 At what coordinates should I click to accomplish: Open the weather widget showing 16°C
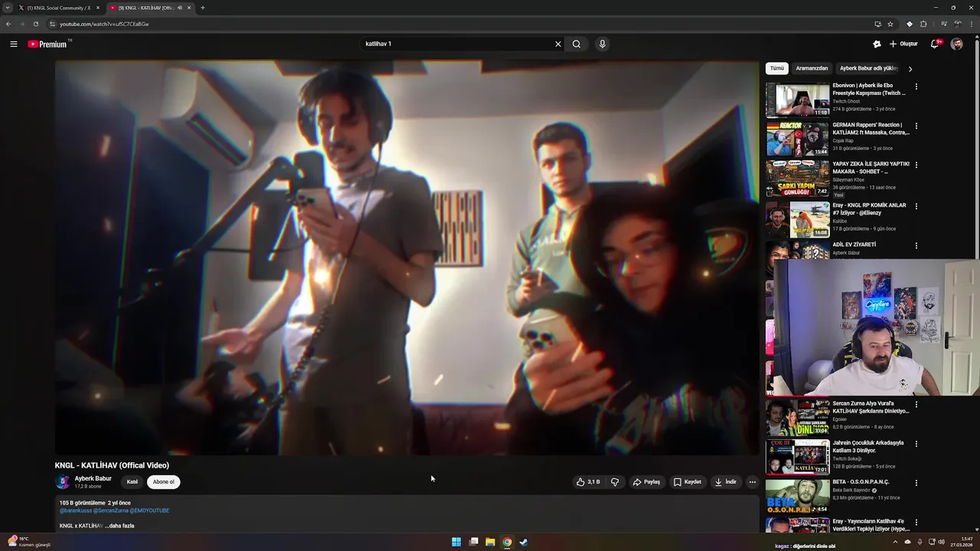[29, 542]
